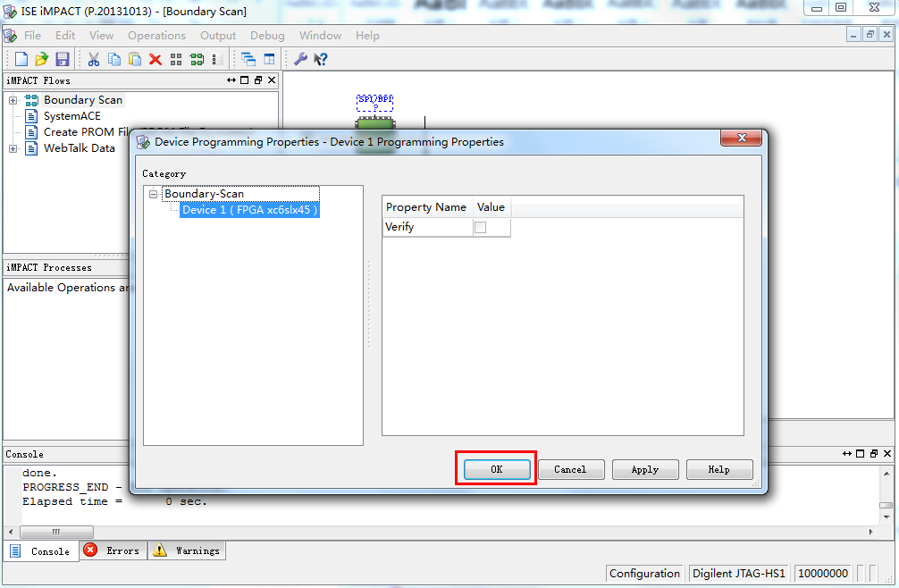Screen dimensions: 899x588
Task: Open the Edit menu
Action: (x=65, y=36)
